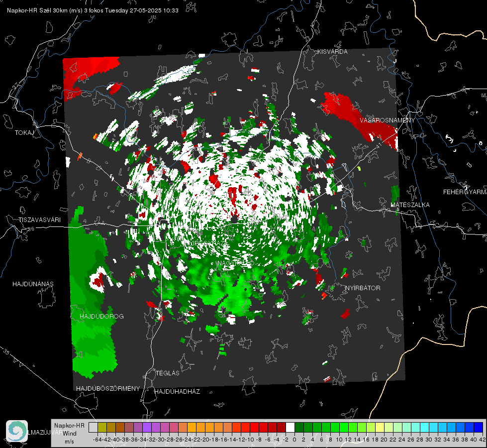Click the TÉGLÁS town label

tap(168, 373)
